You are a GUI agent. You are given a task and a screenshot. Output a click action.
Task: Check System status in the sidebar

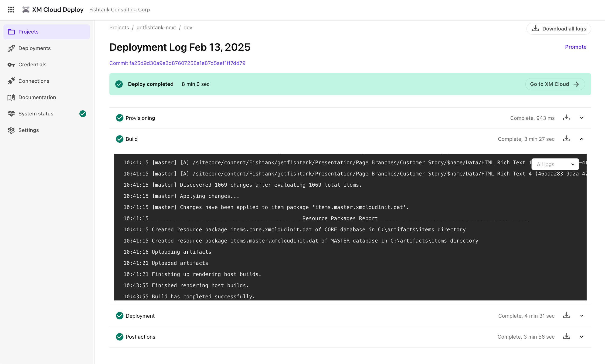(36, 114)
